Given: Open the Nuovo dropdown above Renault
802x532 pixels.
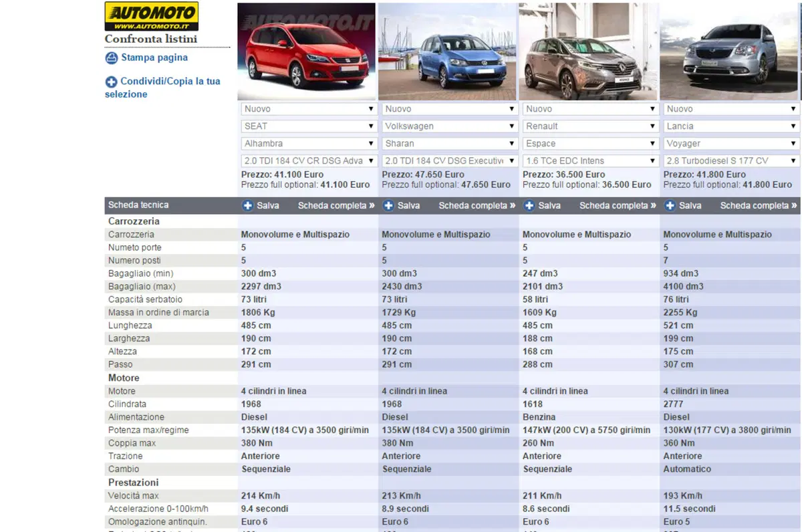Looking at the screenshot, I should (591, 109).
